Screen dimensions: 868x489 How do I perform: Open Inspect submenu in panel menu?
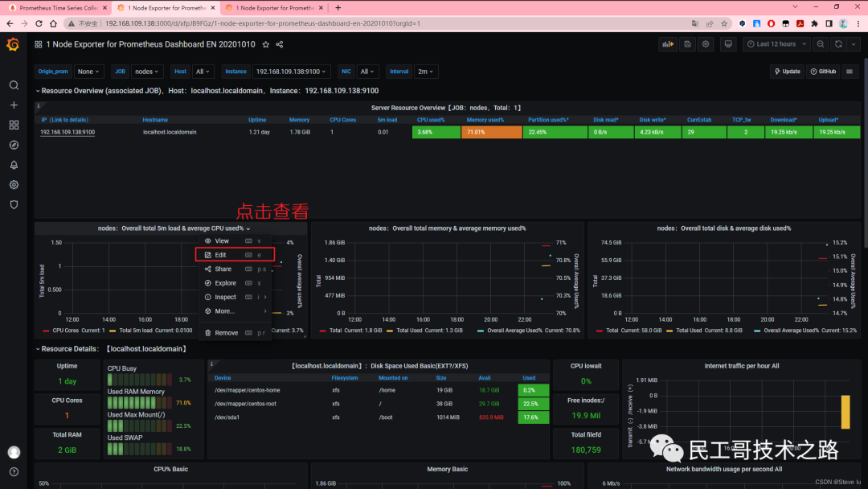pos(235,298)
